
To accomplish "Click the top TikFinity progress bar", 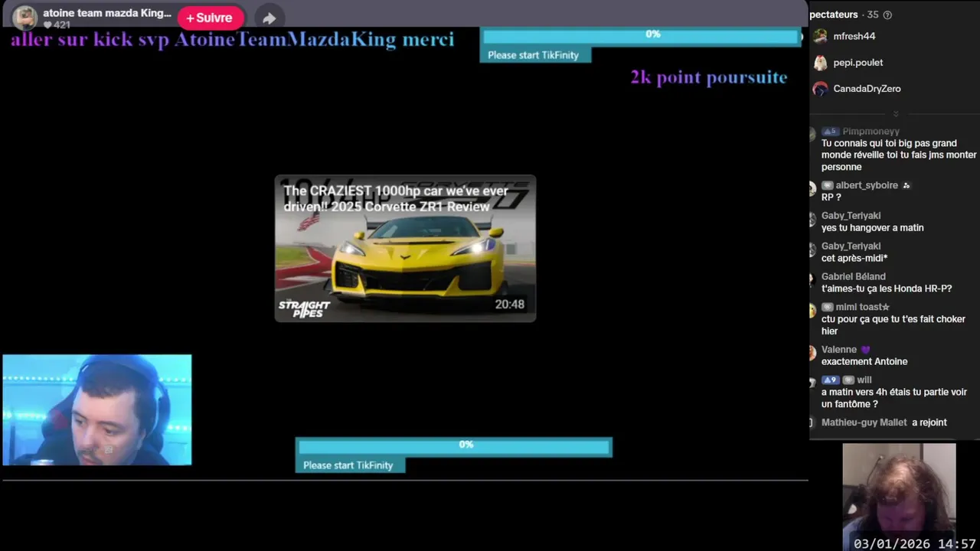I will [x=641, y=35].
